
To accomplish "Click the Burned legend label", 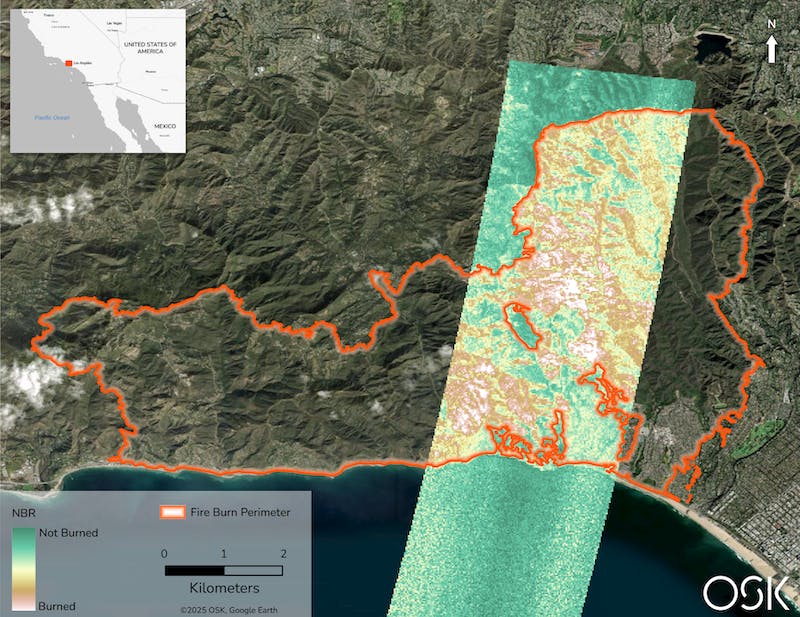I will (x=56, y=606).
